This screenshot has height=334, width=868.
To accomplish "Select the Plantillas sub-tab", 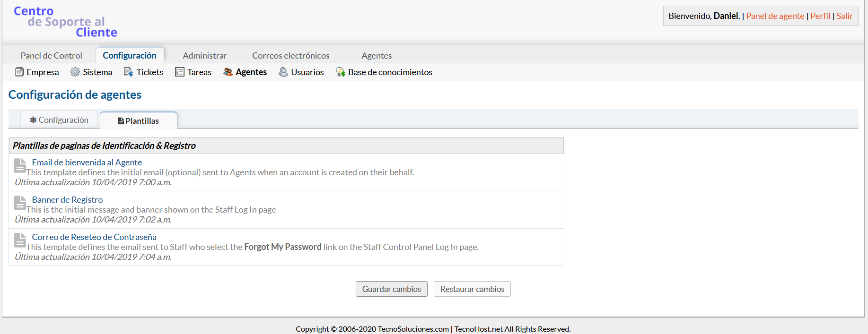I will coord(139,121).
